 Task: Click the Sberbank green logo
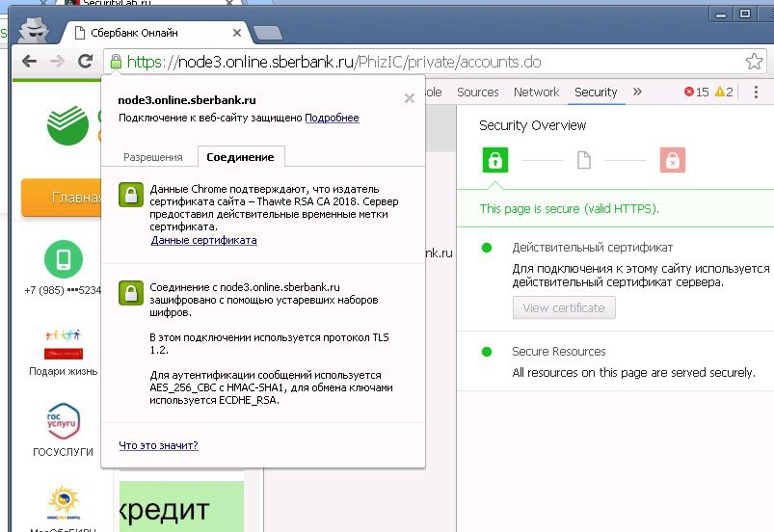[x=68, y=125]
